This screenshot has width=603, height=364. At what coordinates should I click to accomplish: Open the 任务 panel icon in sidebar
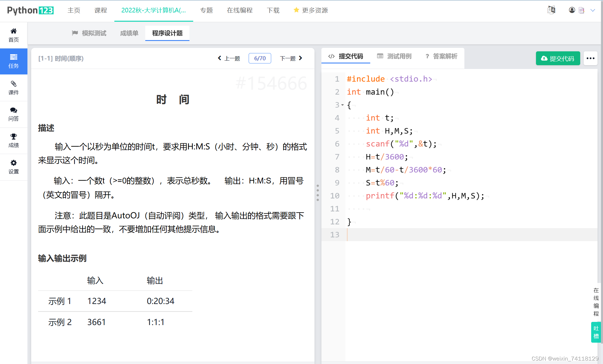click(x=14, y=57)
